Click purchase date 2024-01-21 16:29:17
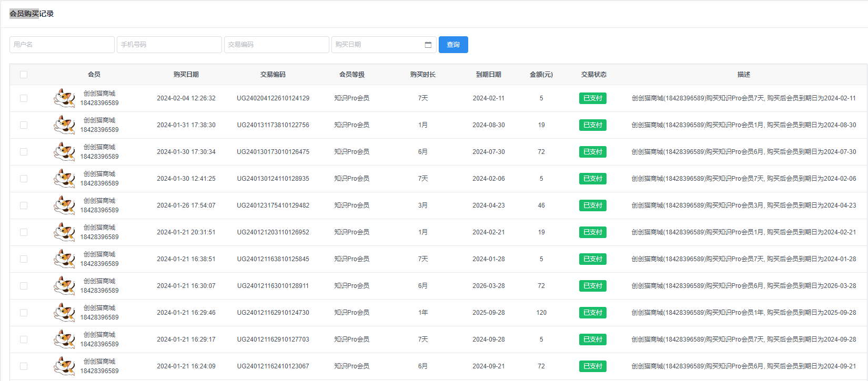This screenshot has width=868, height=381. [186, 339]
